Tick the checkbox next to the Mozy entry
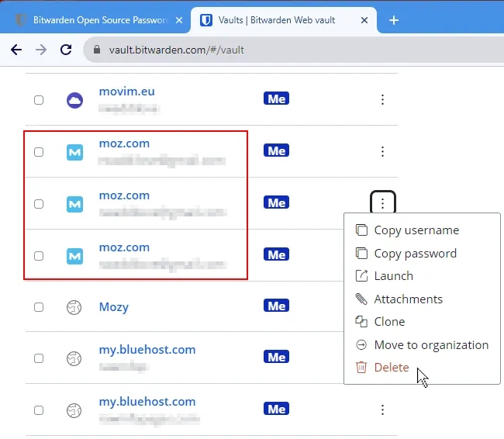 click(x=39, y=307)
